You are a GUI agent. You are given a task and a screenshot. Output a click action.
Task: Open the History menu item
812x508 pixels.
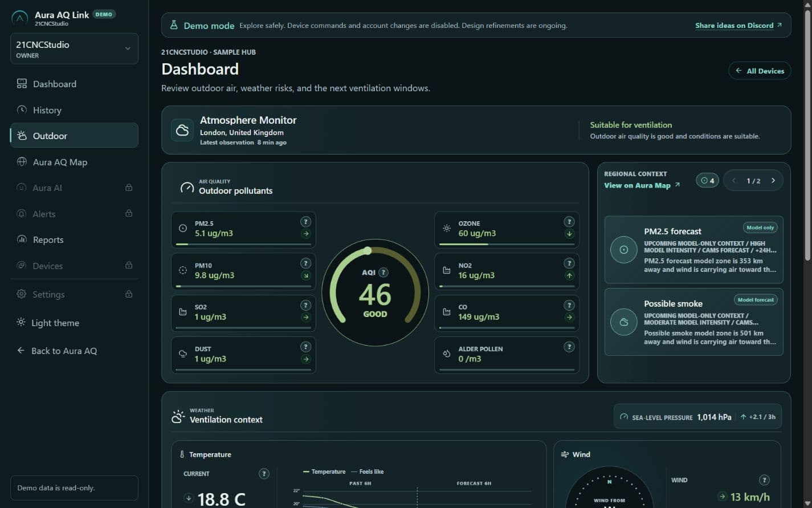tap(74, 110)
